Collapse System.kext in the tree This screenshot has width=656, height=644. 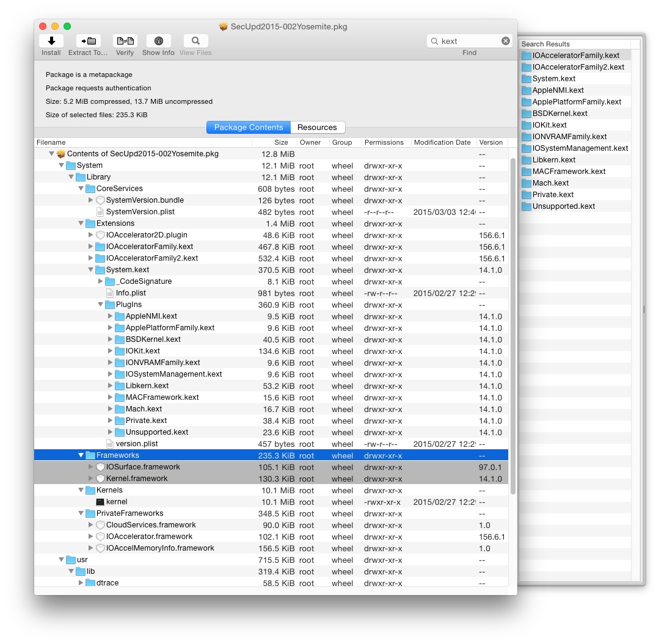90,270
